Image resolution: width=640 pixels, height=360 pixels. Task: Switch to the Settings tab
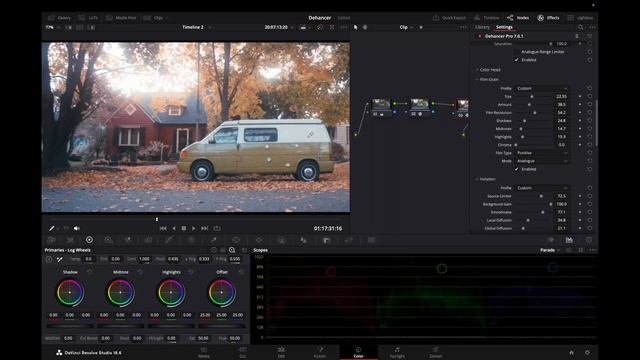504,27
